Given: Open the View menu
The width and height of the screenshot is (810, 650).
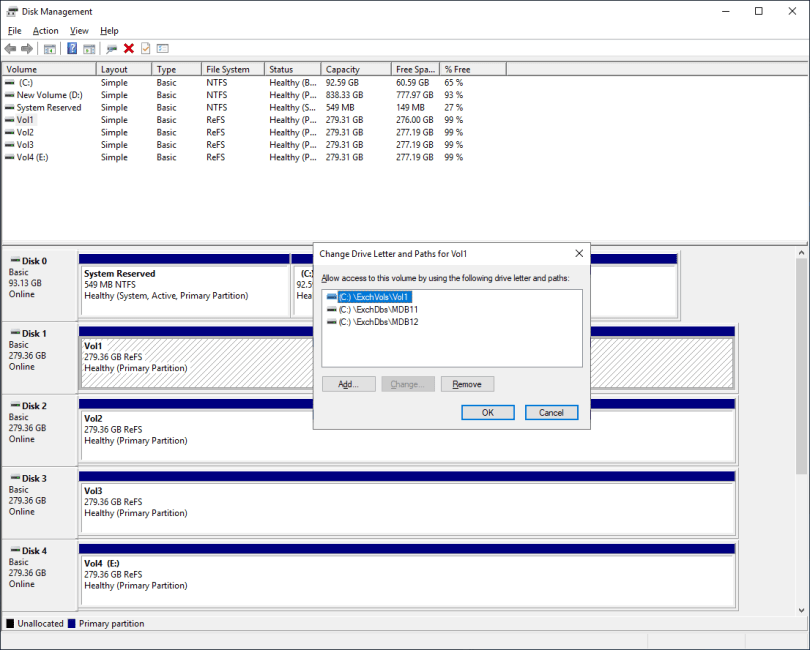Looking at the screenshot, I should tap(79, 31).
